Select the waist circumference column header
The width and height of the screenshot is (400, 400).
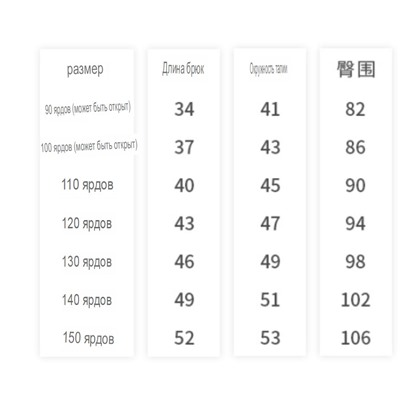pyautogui.click(x=269, y=69)
